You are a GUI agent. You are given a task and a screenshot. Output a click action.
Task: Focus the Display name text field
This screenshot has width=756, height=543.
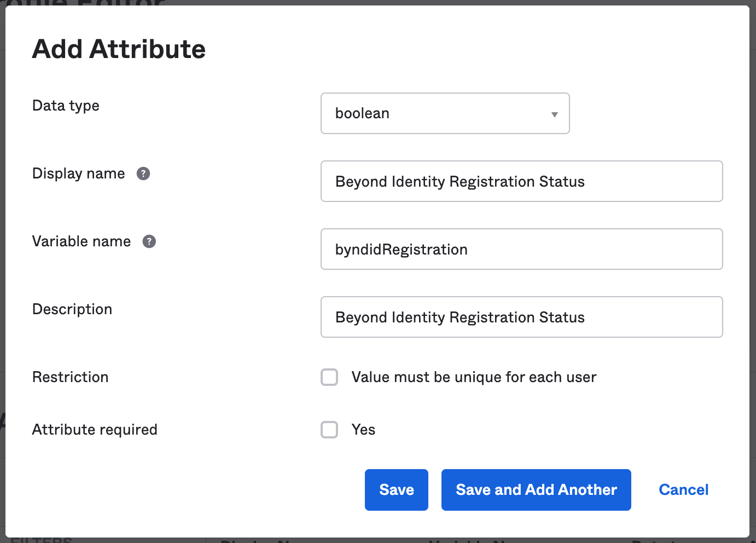point(521,181)
